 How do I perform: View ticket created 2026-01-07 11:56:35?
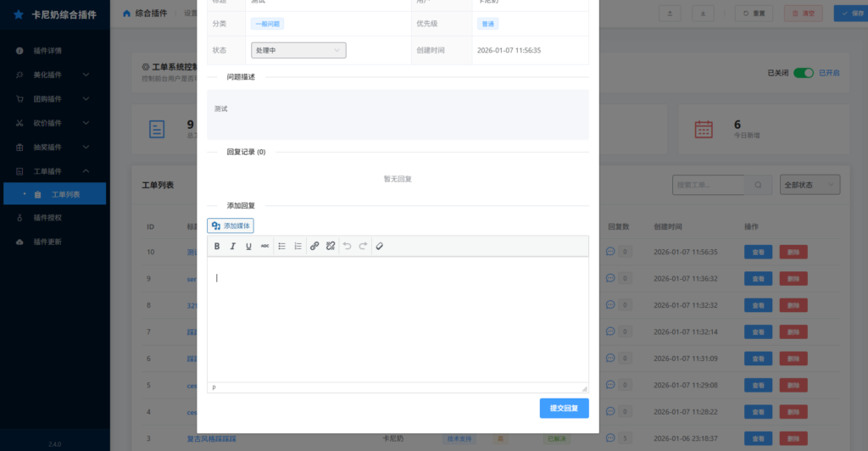pyautogui.click(x=759, y=253)
